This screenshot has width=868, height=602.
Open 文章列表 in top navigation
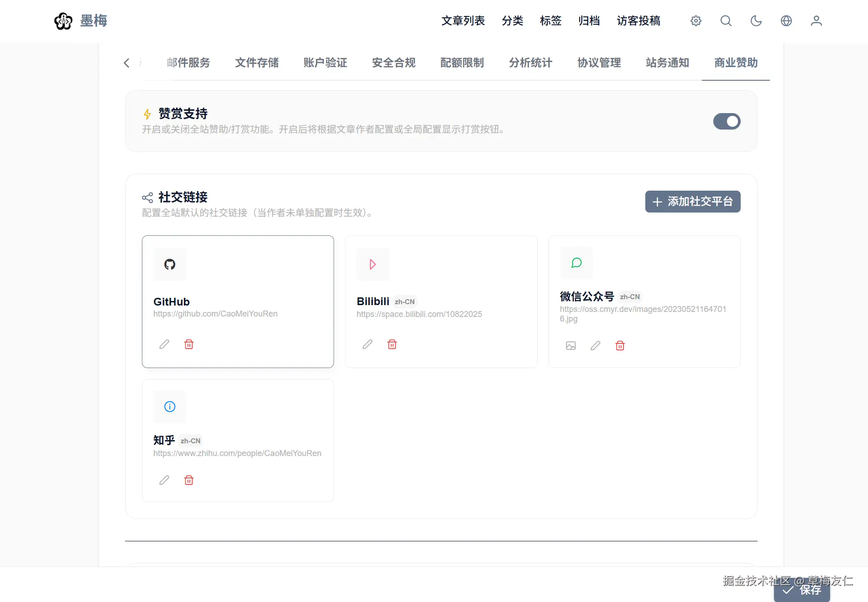click(x=463, y=21)
